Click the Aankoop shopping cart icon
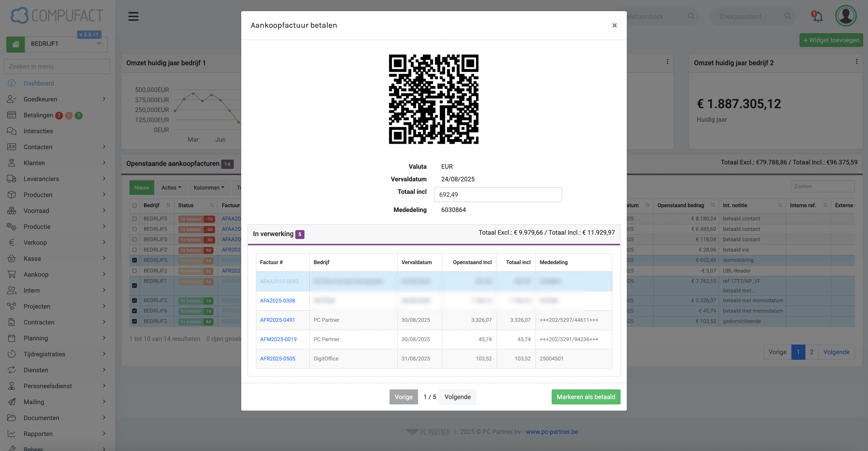This screenshot has width=868, height=451. [x=11, y=274]
